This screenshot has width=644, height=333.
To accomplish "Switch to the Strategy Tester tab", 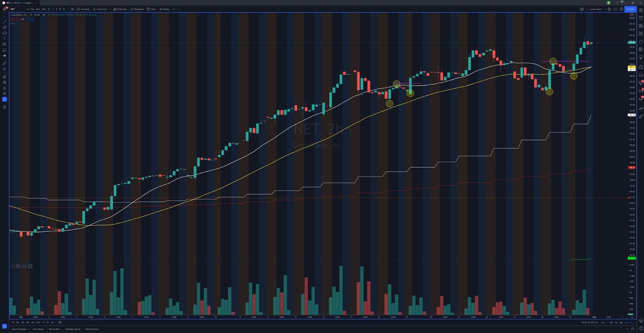I will click(72, 329).
